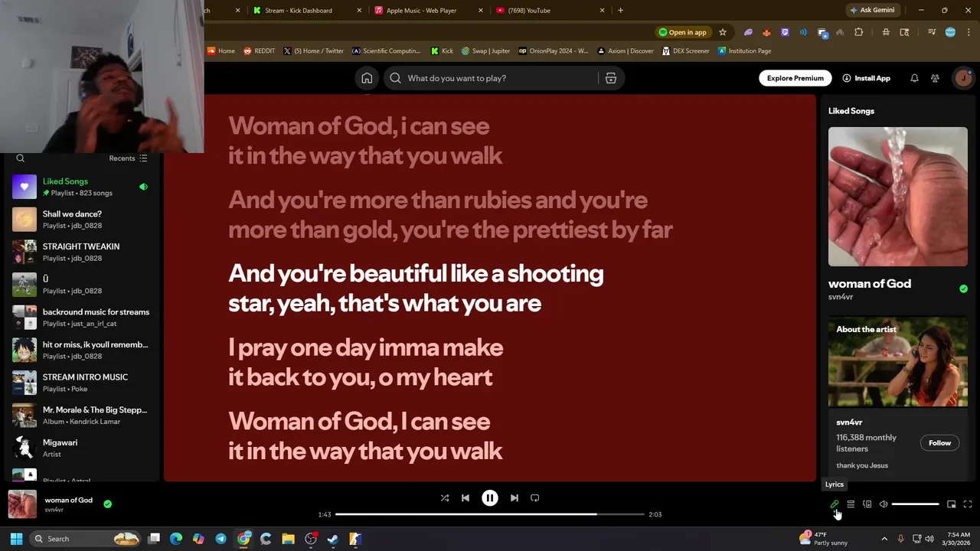Click Explore Premium button

[x=795, y=78]
